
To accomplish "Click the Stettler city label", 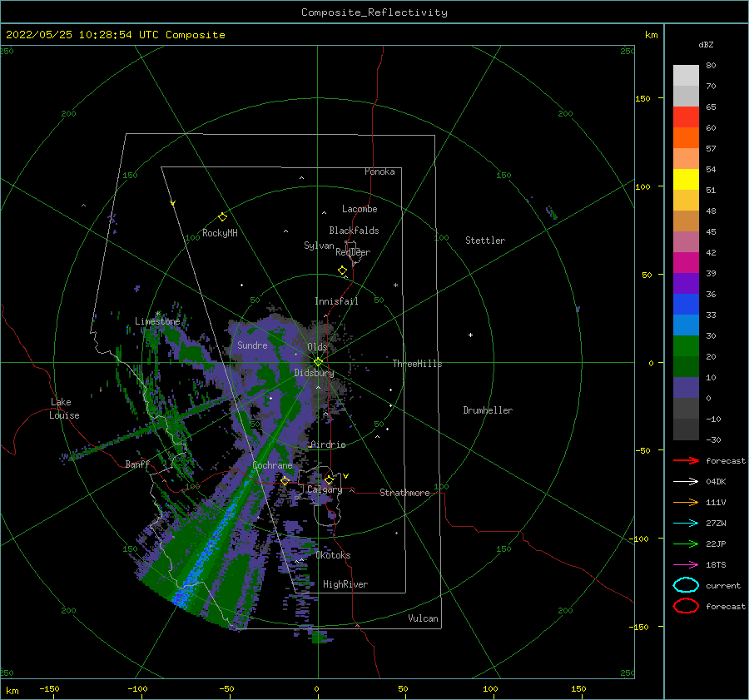I will point(485,241).
